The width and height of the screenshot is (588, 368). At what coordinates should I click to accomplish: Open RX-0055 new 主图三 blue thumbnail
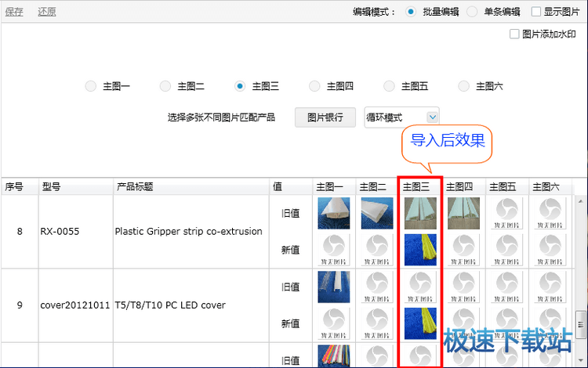[420, 250]
